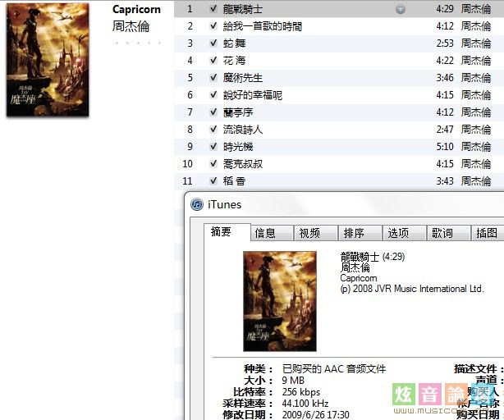Select track 龍戰騎士
504x420 pixels.
coord(339,9)
